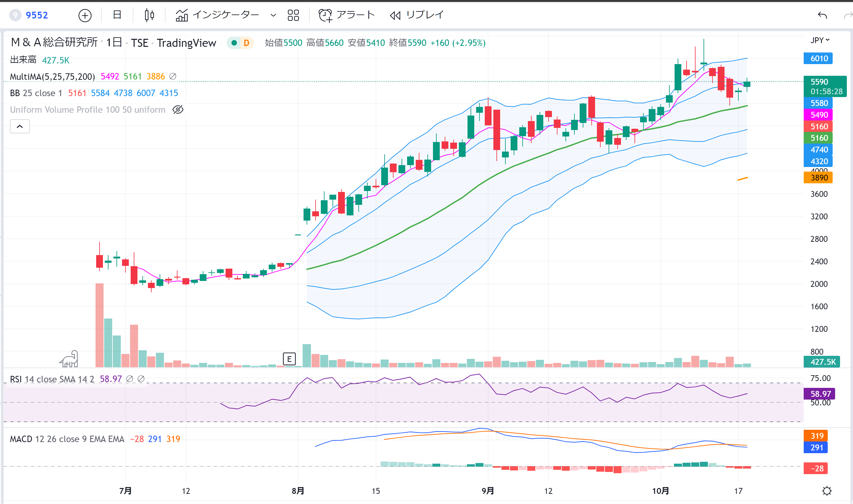
Task: Select the MultiMA(5,25,75,200) legend
Action: [52, 76]
